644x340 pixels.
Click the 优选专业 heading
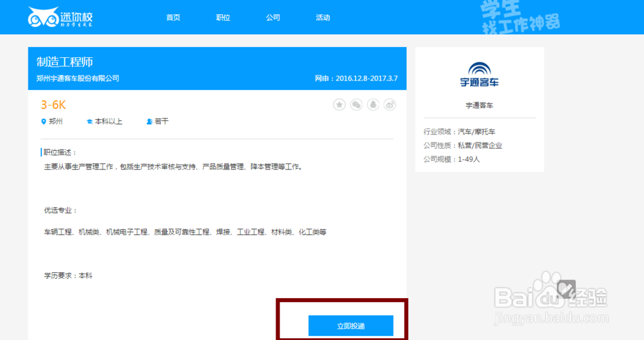coord(61,210)
